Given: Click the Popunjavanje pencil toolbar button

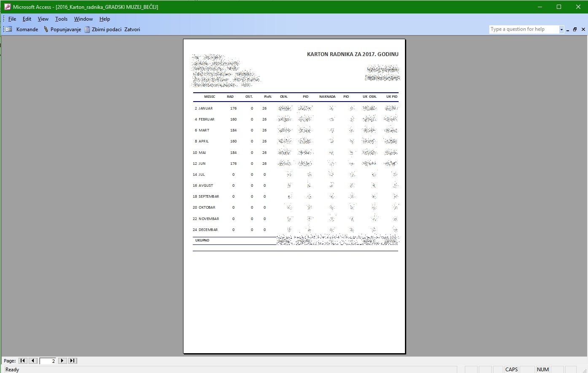Looking at the screenshot, I should (62, 30).
